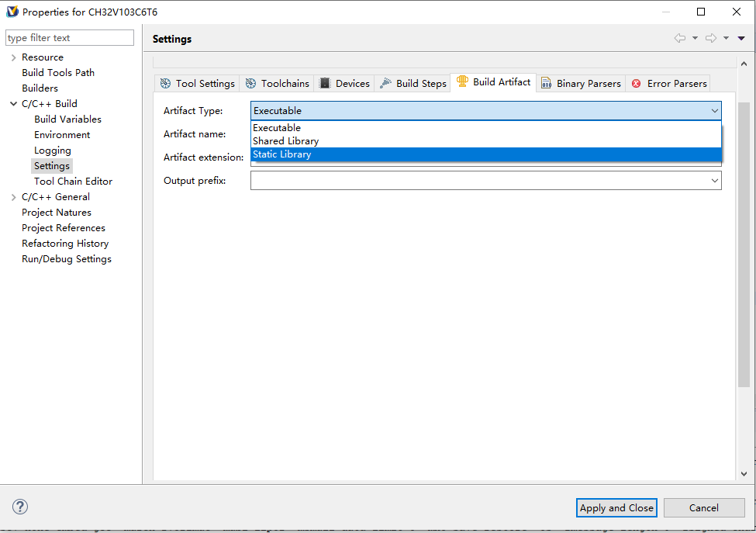The image size is (756, 533).
Task: Select the Build Artifact tab label
Action: tap(502, 82)
